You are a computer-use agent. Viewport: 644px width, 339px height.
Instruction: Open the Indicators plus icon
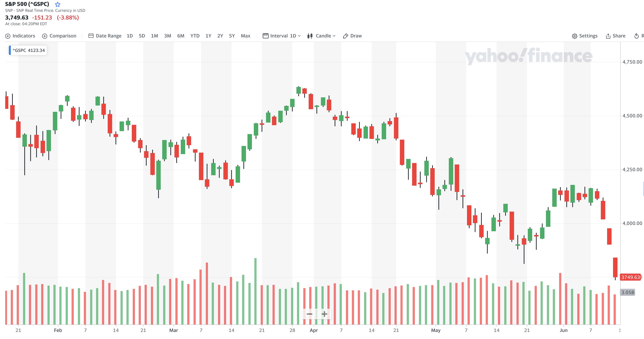[8, 36]
